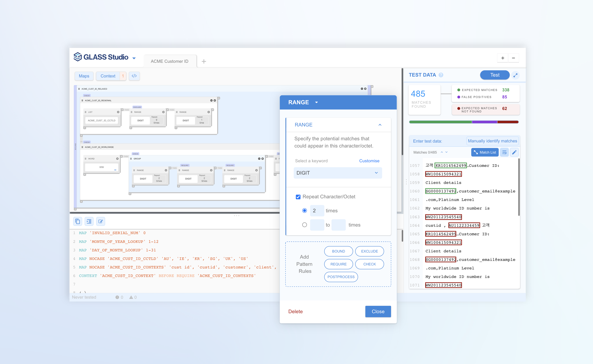The height and width of the screenshot is (364, 593).
Task: Zoom in with the plus button
Action: point(503,58)
